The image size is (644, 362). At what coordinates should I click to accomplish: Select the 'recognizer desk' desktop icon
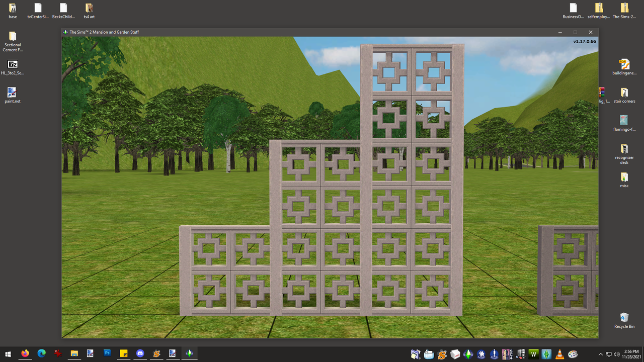624,154
